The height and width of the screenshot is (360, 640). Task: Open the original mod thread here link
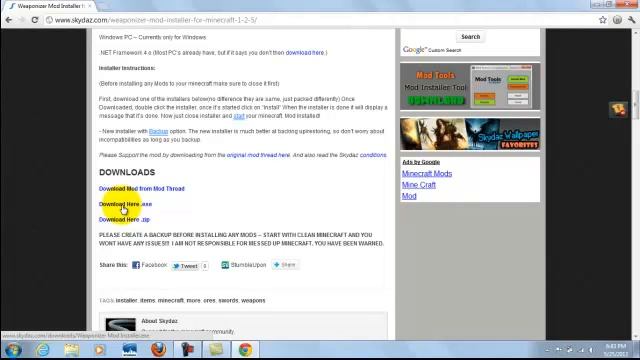click(x=258, y=155)
